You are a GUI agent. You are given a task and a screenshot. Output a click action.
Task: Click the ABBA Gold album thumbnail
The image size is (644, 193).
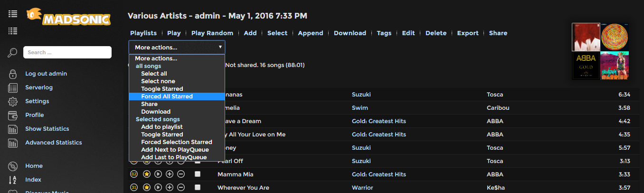point(586,66)
